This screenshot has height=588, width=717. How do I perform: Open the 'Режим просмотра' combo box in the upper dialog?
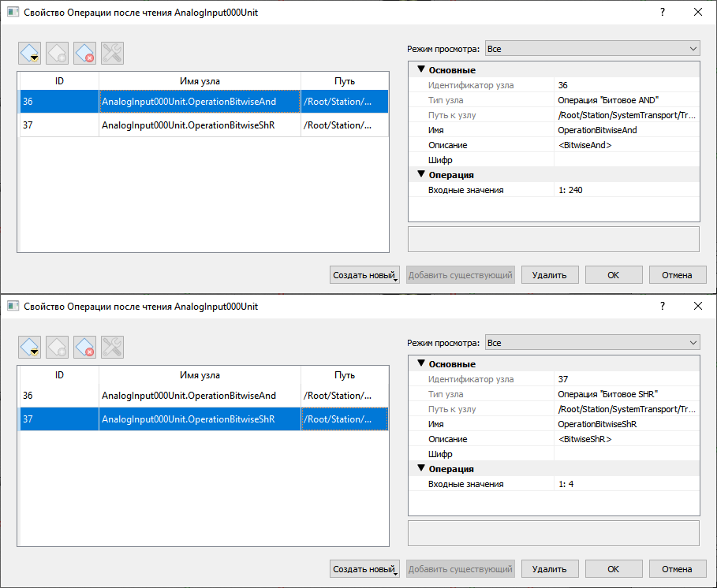(x=592, y=49)
